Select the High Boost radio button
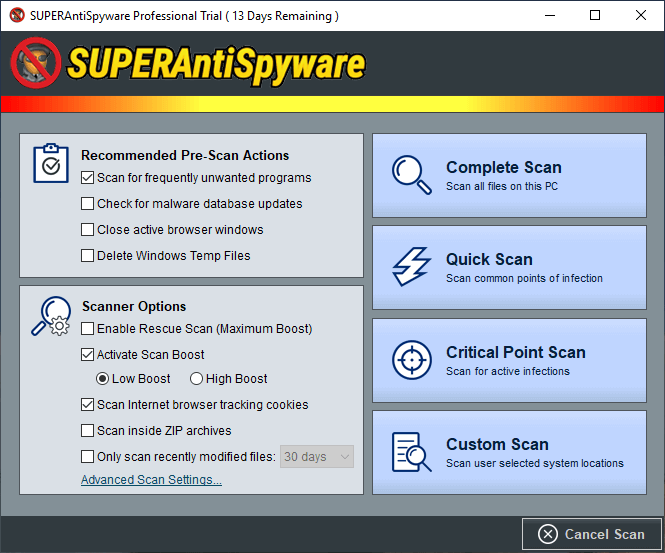Viewport: 665px width, 553px height. coord(196,379)
